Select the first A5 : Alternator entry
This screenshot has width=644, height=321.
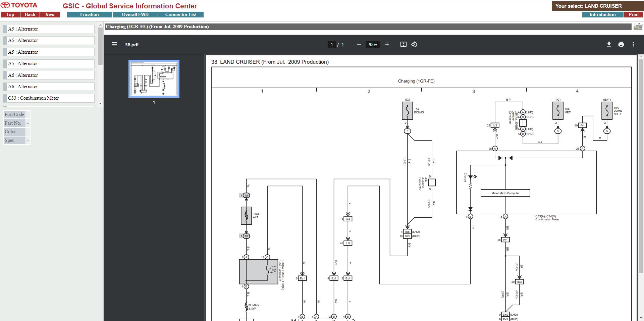[x=49, y=29]
